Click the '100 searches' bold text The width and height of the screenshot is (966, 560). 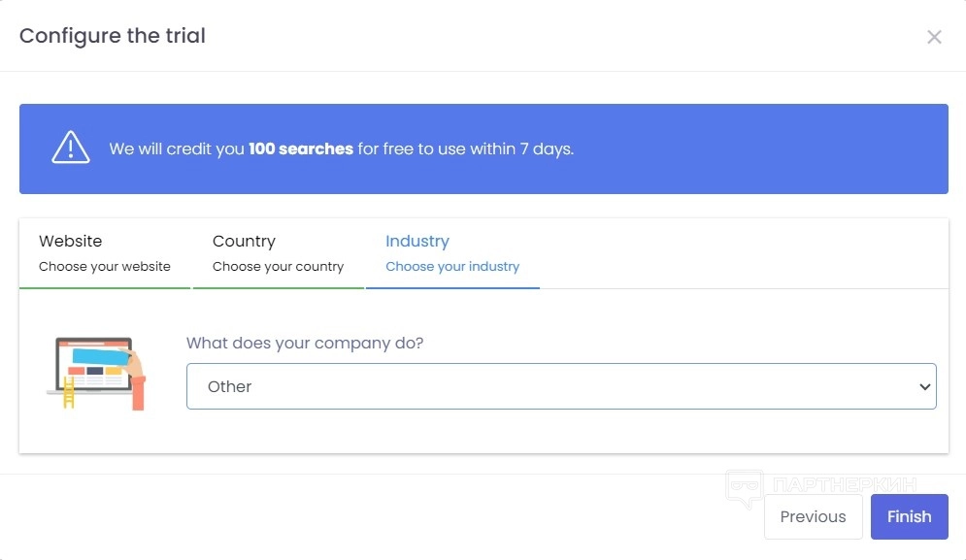pos(301,149)
